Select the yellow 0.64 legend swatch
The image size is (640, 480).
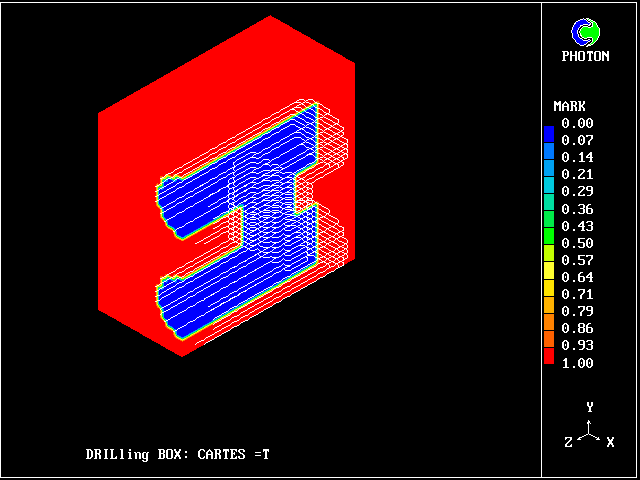point(548,278)
